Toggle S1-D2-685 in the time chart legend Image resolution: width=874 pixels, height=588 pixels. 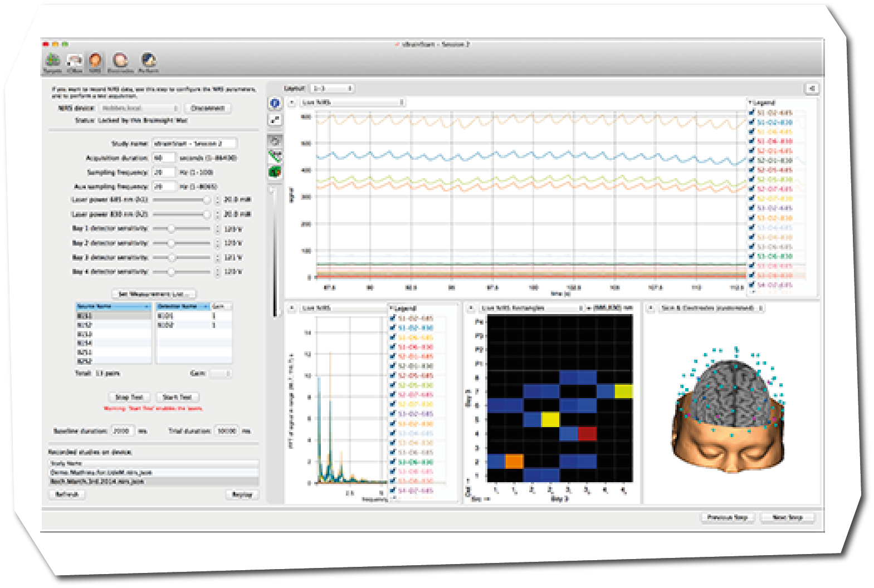751,112
